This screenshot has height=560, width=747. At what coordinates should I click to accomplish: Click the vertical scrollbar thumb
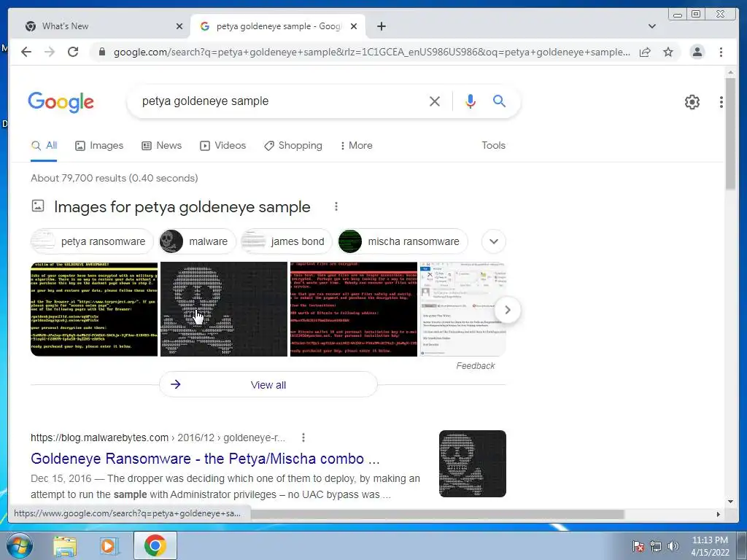730,134
